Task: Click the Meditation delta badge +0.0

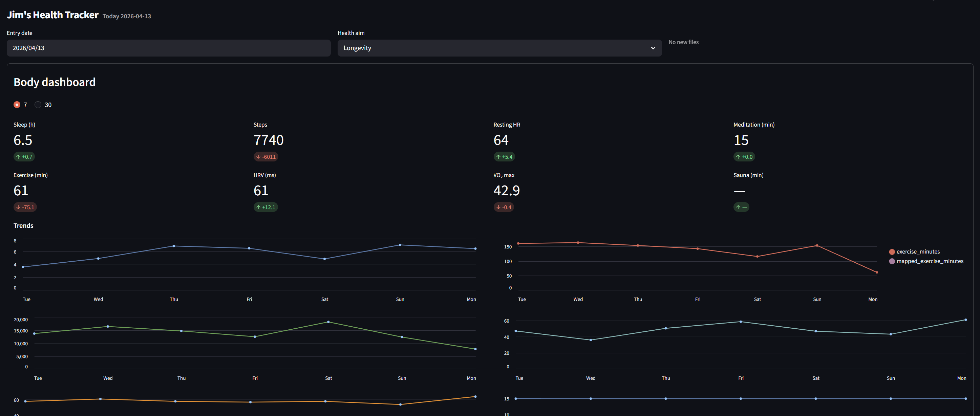Action: 744,157
